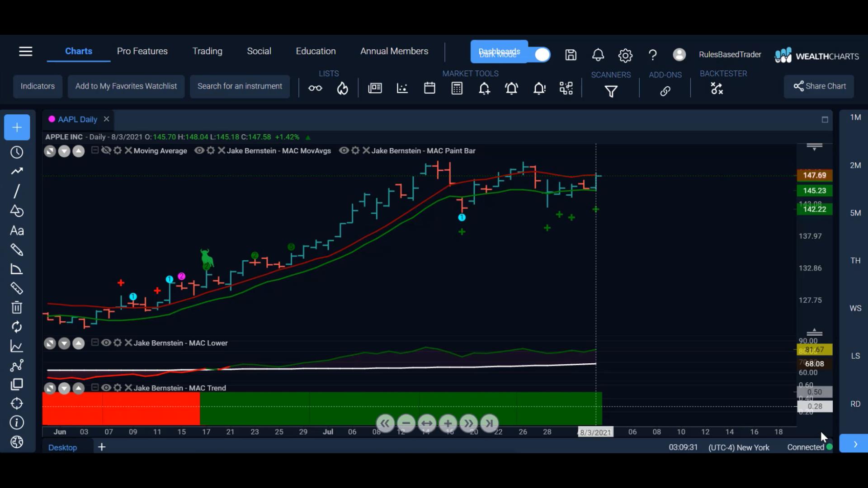Click the add alert bell-plus icon
This screenshot has width=868, height=488.
[485, 88]
